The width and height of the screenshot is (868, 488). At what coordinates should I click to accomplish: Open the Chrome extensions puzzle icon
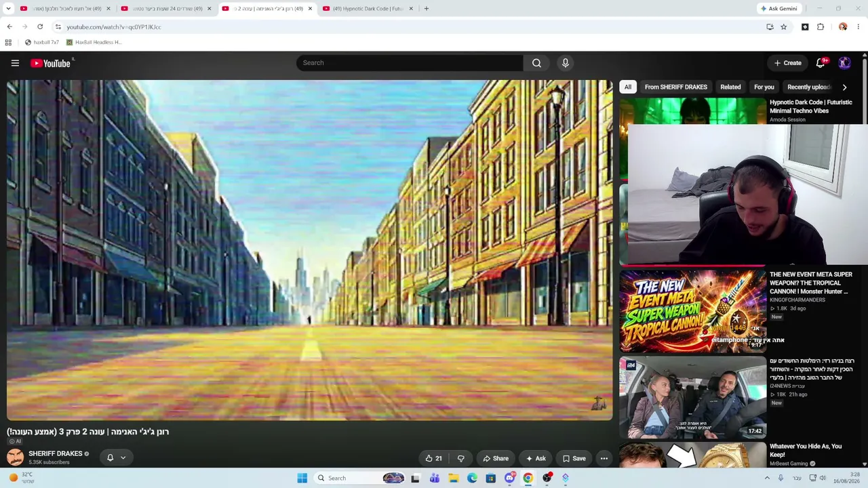coord(821,27)
